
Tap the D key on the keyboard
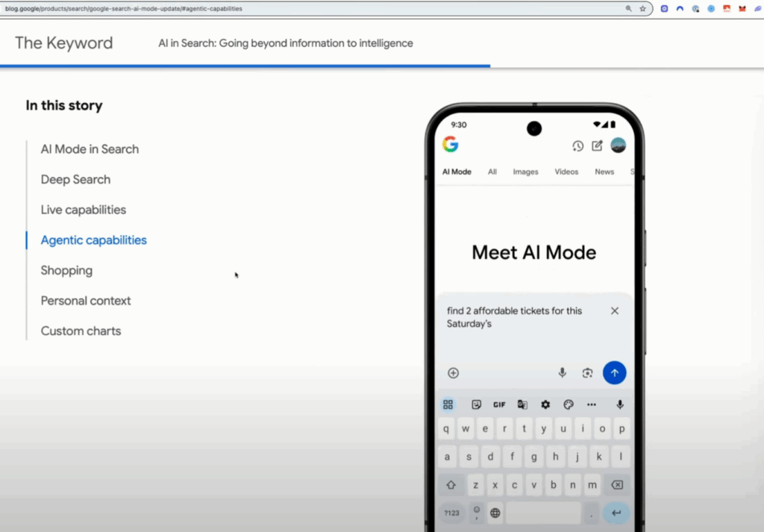pyautogui.click(x=491, y=457)
